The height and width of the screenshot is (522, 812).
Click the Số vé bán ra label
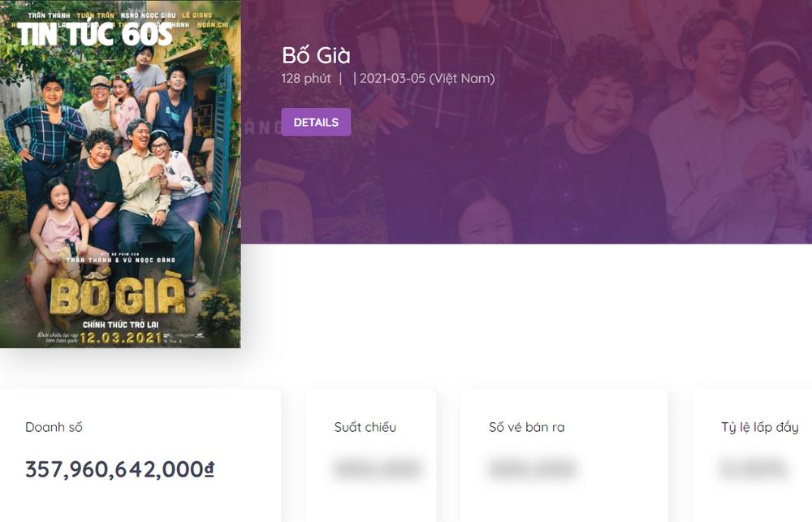[x=526, y=427]
